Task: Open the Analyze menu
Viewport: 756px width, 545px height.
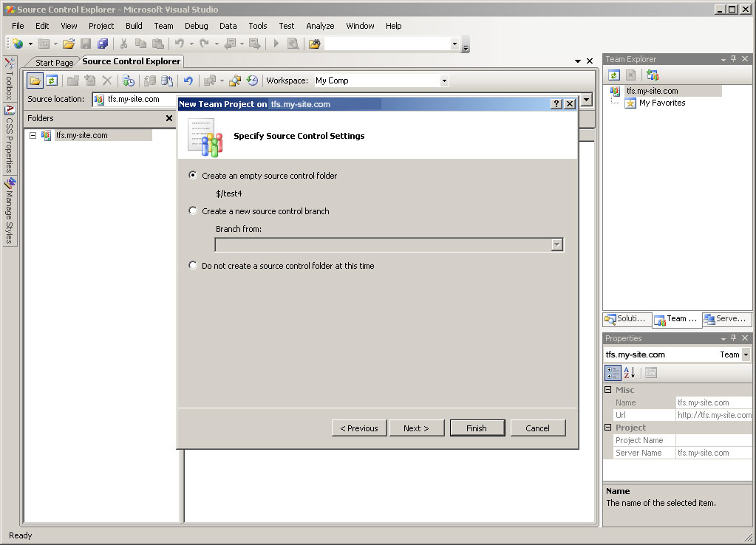Action: [x=320, y=26]
